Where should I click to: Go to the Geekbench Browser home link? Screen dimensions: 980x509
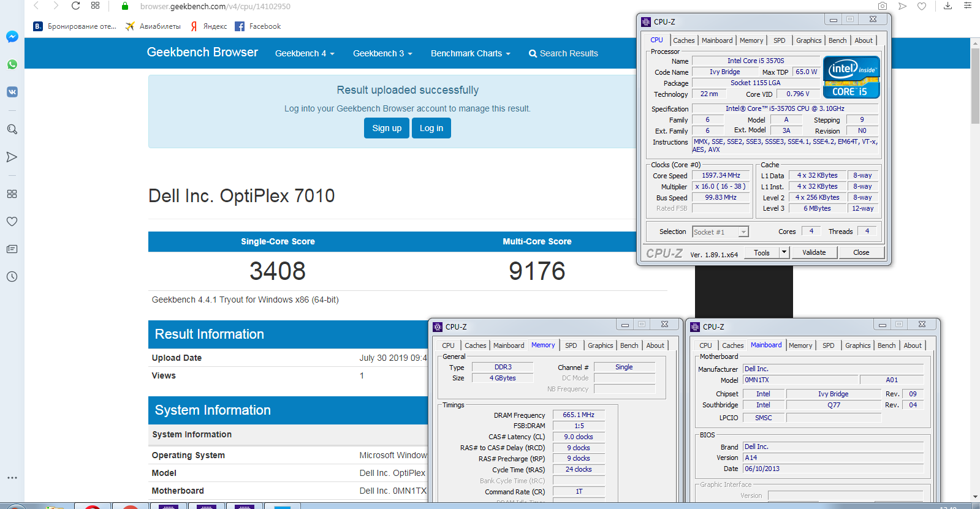point(202,52)
